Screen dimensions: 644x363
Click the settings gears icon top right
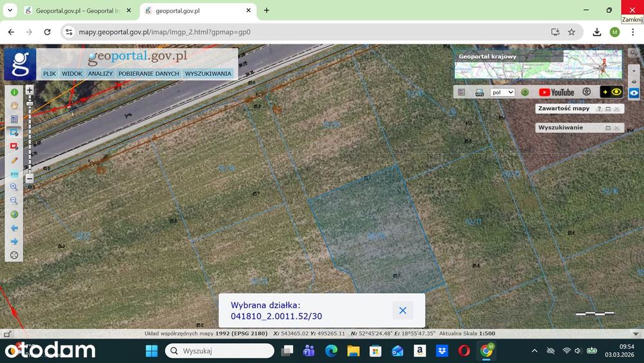click(634, 53)
